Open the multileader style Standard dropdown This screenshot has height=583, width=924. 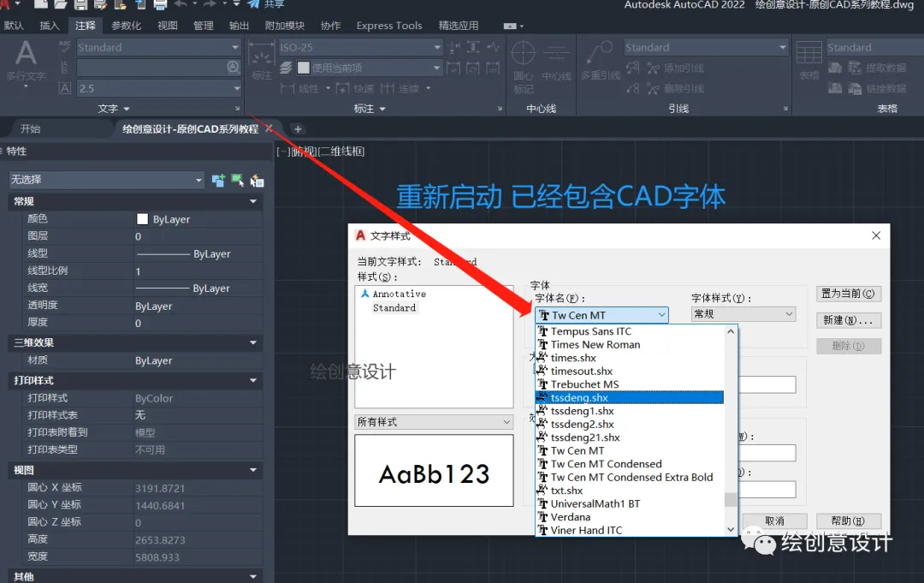(x=782, y=47)
